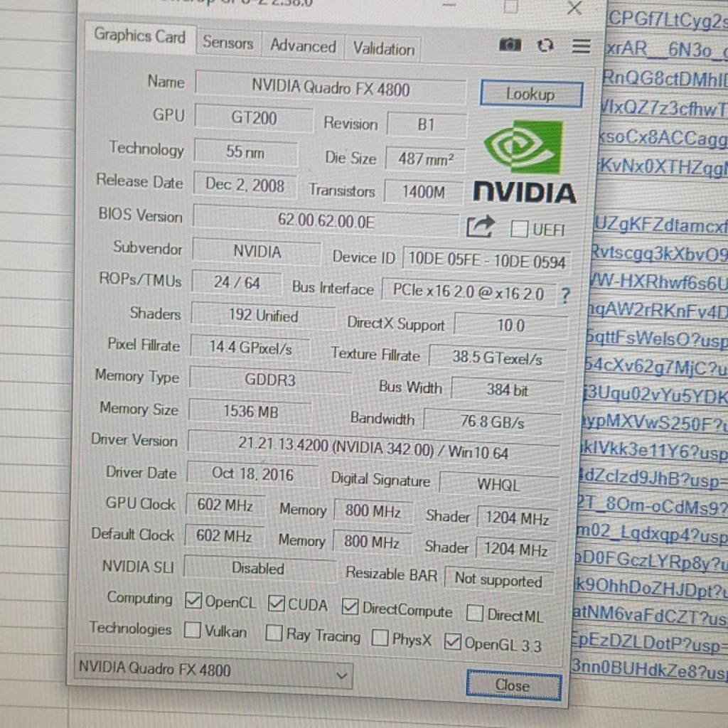Image resolution: width=728 pixels, height=728 pixels.
Task: Click the GPU Clock row Memory 800 MHz field
Action: 373,511
